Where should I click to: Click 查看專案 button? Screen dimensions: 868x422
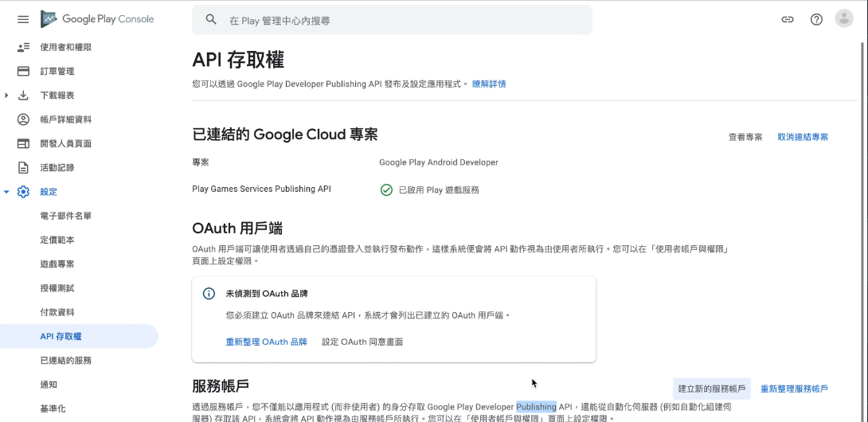click(x=745, y=137)
